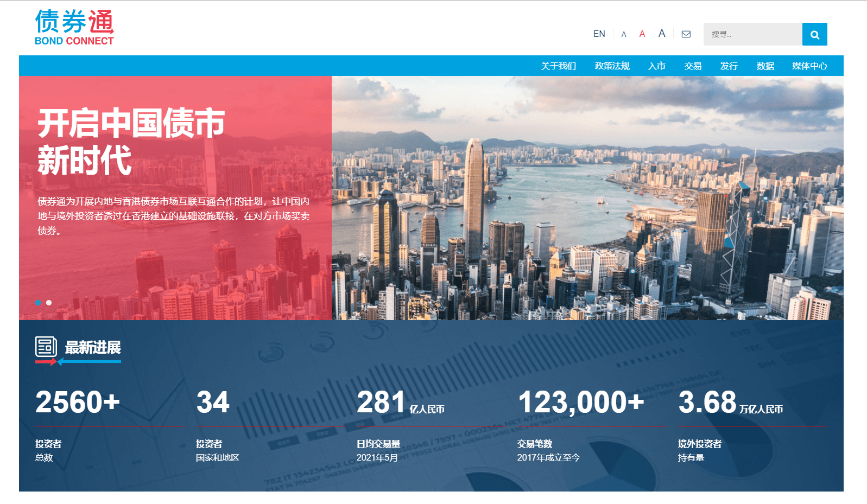Select the medium red font size A

(x=642, y=34)
